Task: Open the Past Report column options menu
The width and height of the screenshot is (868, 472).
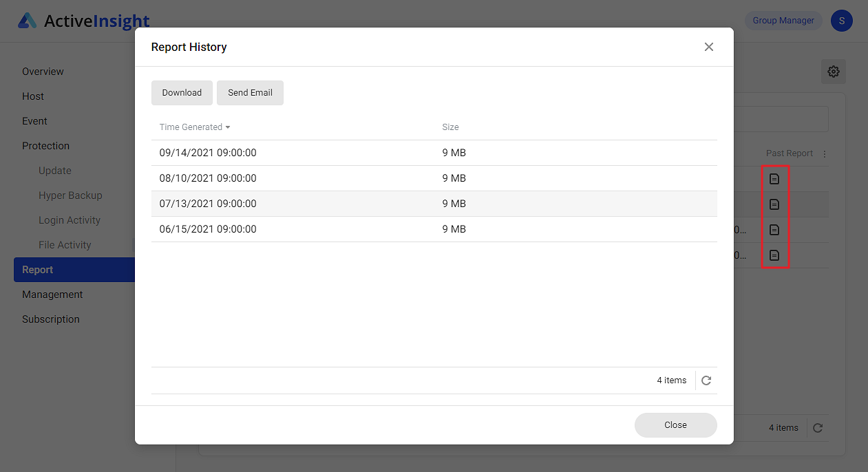Action: tap(823, 153)
